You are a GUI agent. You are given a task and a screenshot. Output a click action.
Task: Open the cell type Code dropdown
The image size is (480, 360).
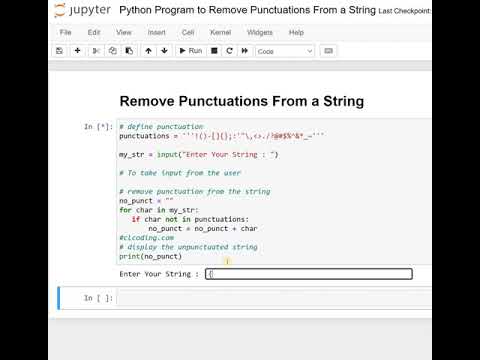[x=285, y=51]
